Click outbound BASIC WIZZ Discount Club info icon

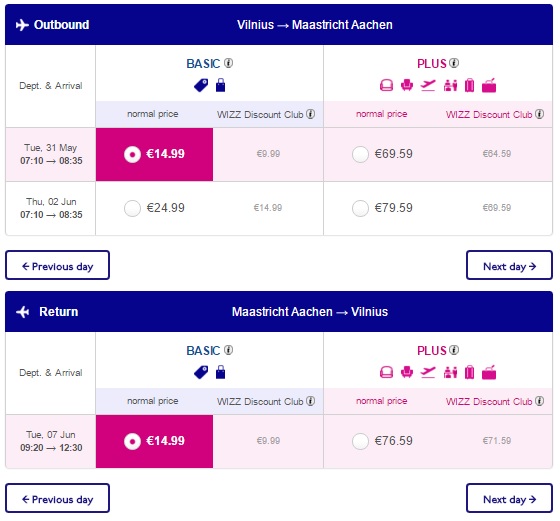[x=311, y=114]
